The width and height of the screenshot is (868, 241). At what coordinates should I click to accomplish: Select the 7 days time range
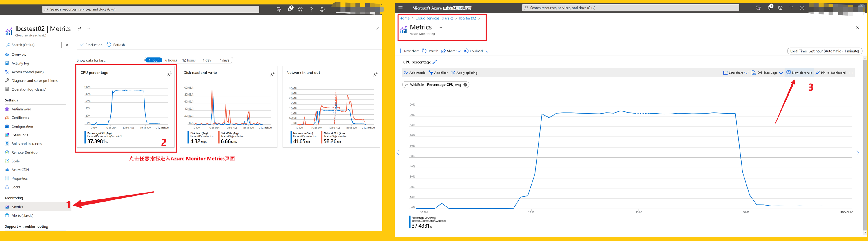(x=224, y=60)
